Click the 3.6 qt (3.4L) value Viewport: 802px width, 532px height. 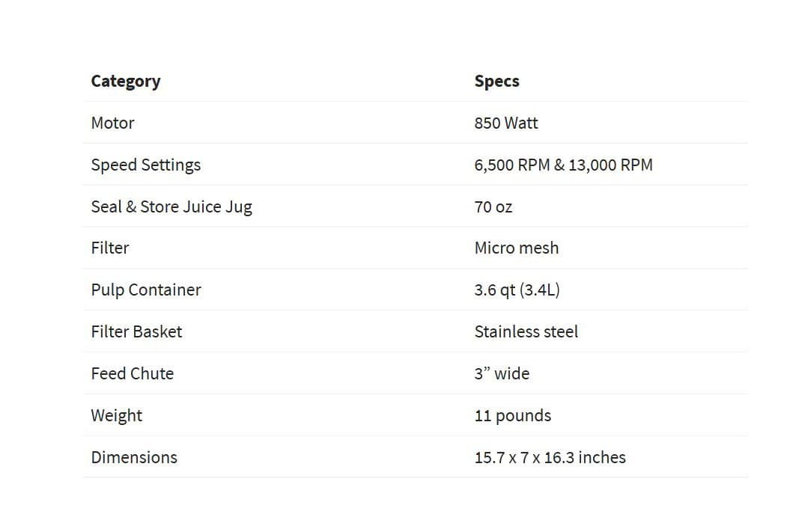point(517,290)
